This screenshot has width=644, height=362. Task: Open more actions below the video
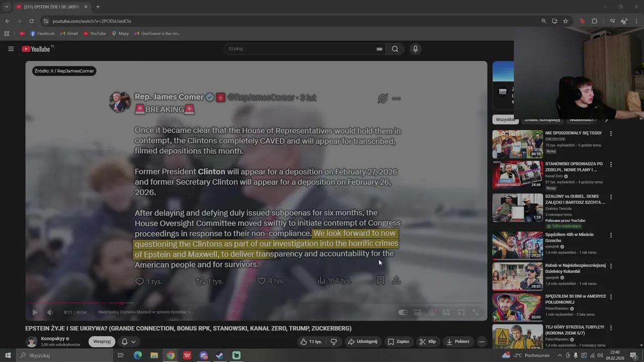click(482, 341)
